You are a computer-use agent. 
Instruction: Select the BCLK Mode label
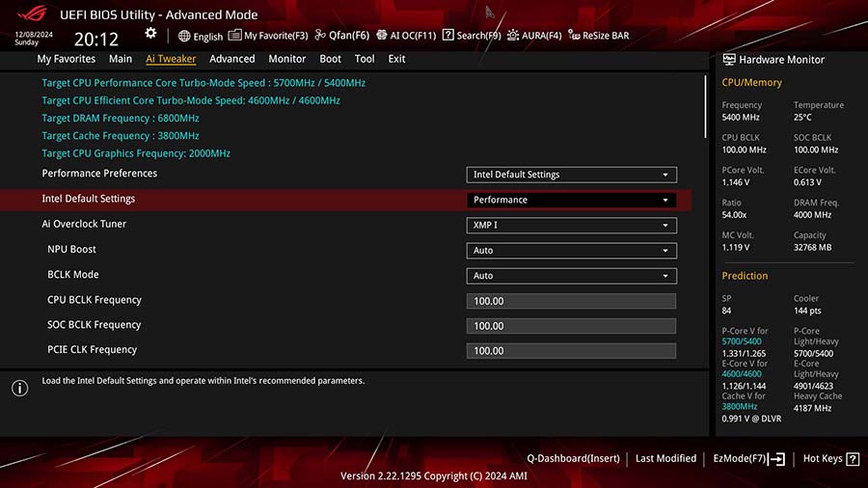coord(73,275)
